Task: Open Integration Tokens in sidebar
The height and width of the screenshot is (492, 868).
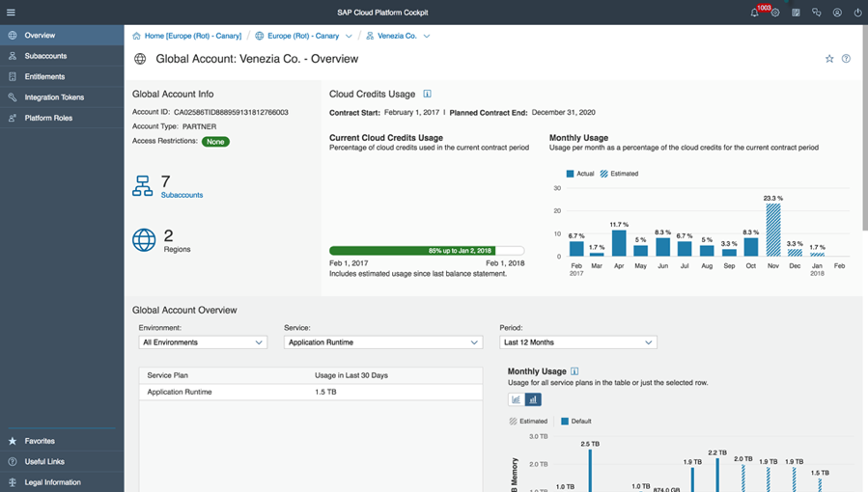Action: tap(62, 97)
